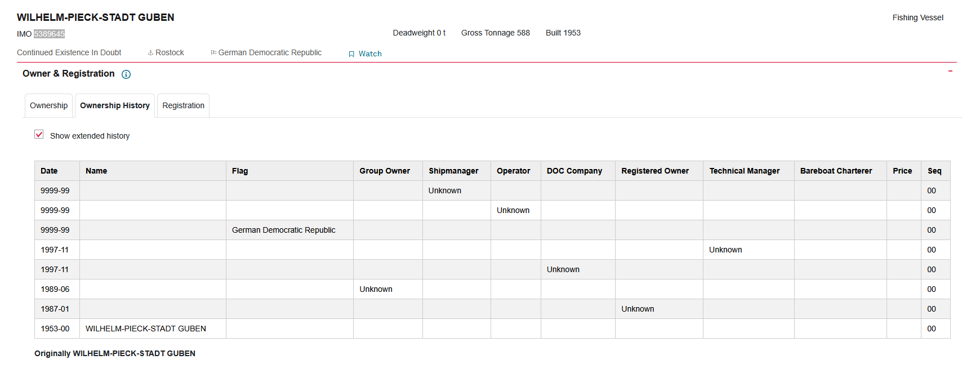
Task: Click the vessel title WILHELM-PIECK-STADT GUBEN
Action: tap(96, 17)
